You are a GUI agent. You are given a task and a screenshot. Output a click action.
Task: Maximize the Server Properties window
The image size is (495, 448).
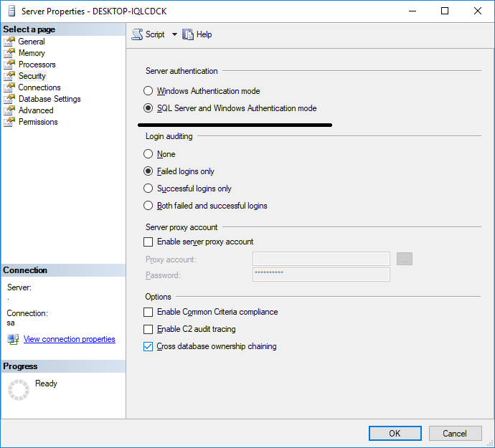click(445, 11)
